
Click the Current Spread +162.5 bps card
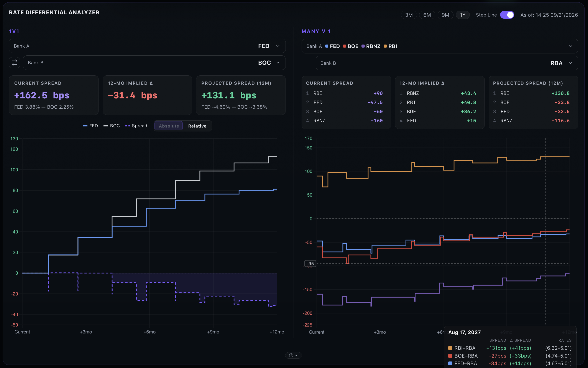click(54, 95)
